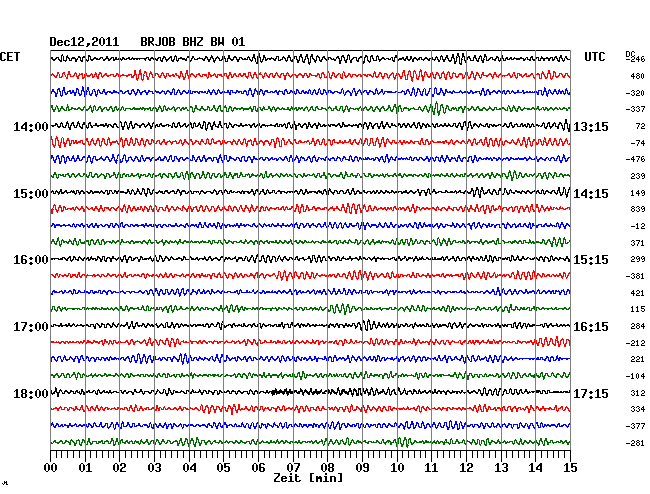Image resolution: width=650 pixels, height=494 pixels.
Task: Click DC offset value 284
Action: 638,326
